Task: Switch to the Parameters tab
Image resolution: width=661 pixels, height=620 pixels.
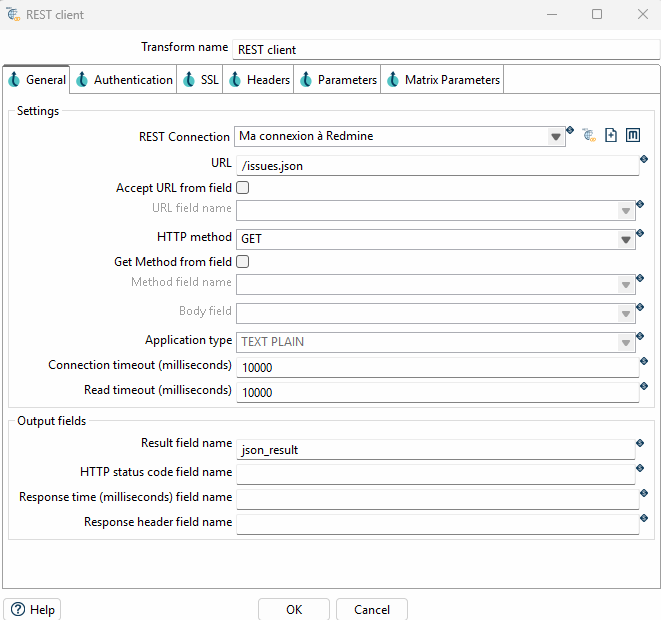Action: pyautogui.click(x=337, y=79)
